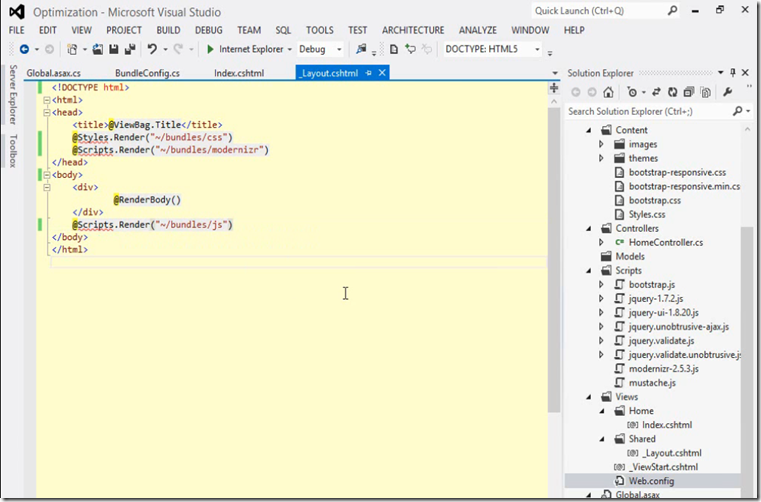Viewport: 761px width, 502px height.
Task: Click the Pending Changes Filter clock icon
Action: pos(632,92)
